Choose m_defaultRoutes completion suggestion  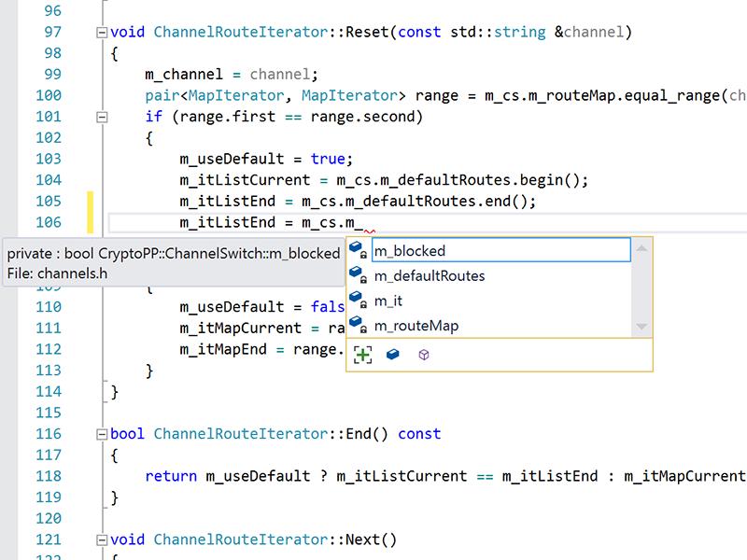(x=430, y=275)
